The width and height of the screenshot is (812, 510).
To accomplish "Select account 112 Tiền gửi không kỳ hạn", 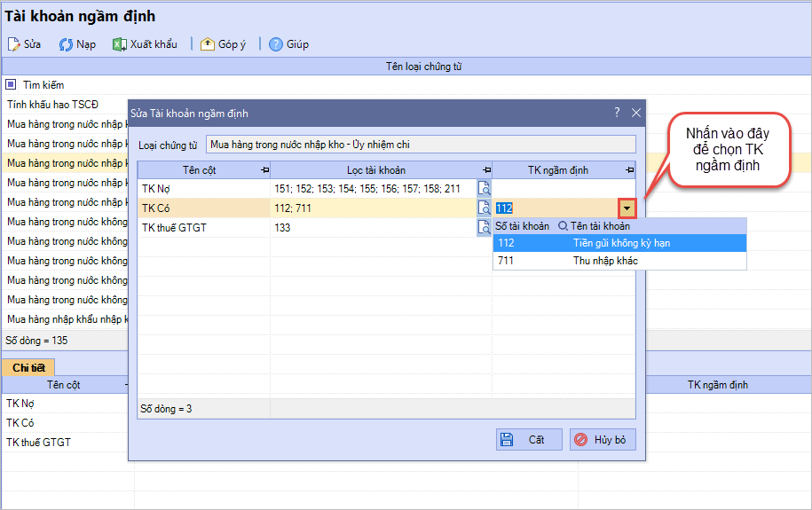I will click(x=619, y=243).
